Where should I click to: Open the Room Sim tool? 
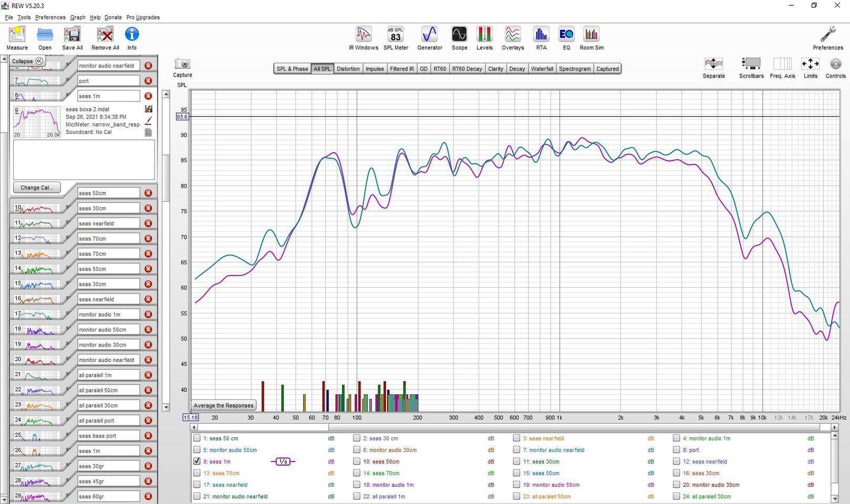pos(592,38)
